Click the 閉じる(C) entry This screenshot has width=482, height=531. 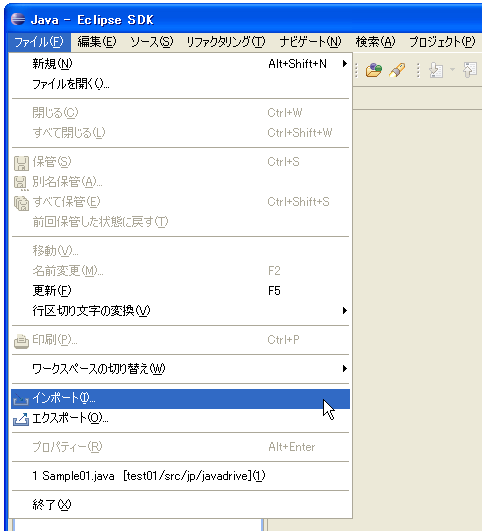click(x=180, y=113)
